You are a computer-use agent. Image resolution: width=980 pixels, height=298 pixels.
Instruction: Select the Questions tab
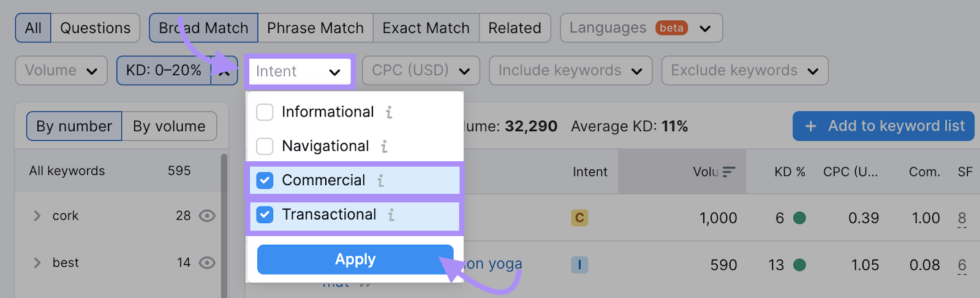pos(96,28)
